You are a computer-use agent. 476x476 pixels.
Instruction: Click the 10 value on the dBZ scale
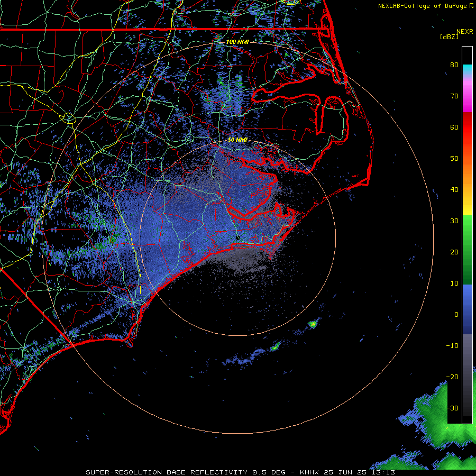click(x=454, y=283)
